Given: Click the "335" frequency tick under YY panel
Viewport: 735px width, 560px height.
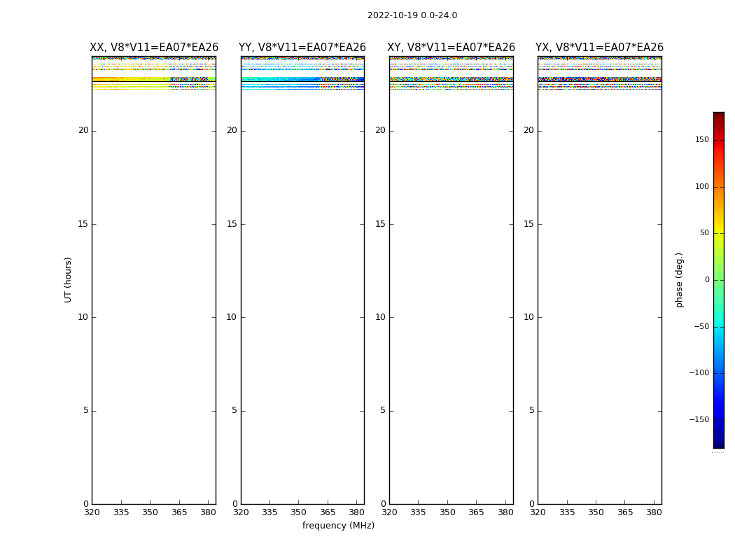Looking at the screenshot, I should tap(269, 512).
